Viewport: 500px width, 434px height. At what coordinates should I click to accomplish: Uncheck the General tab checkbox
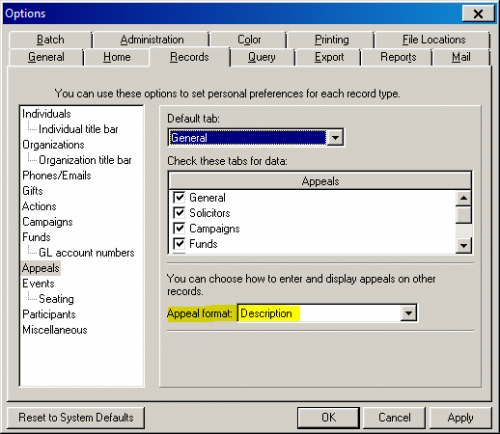(x=179, y=197)
